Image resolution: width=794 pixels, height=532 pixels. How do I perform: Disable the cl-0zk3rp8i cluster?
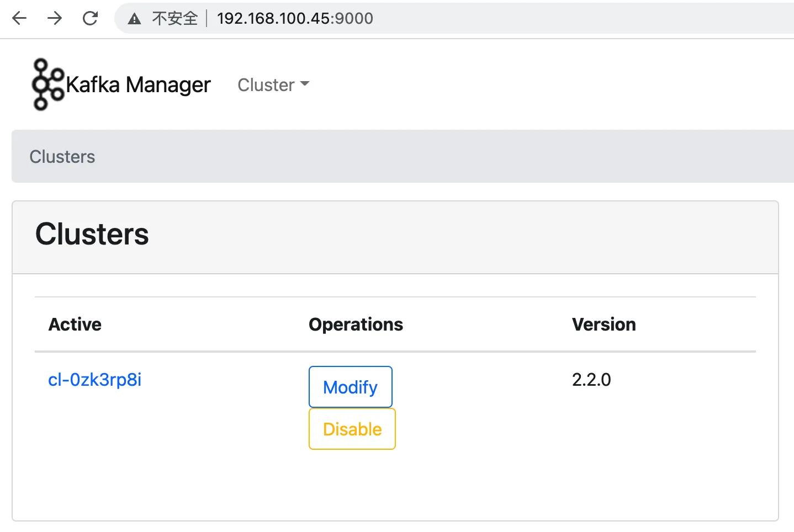click(352, 429)
